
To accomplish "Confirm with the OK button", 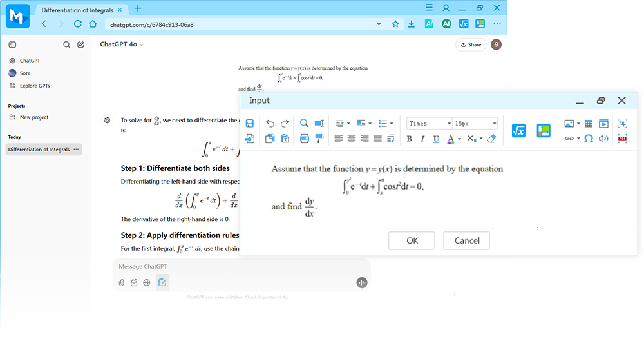I will 412,240.
